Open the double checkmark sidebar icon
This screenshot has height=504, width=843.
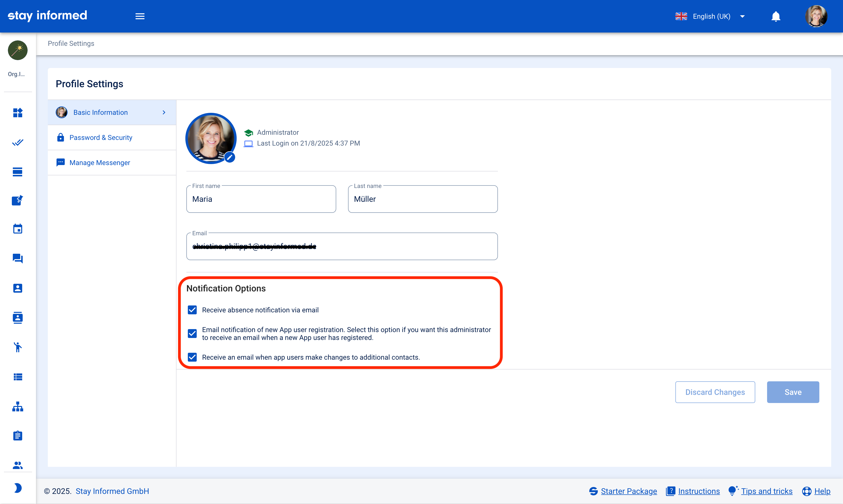tap(18, 142)
